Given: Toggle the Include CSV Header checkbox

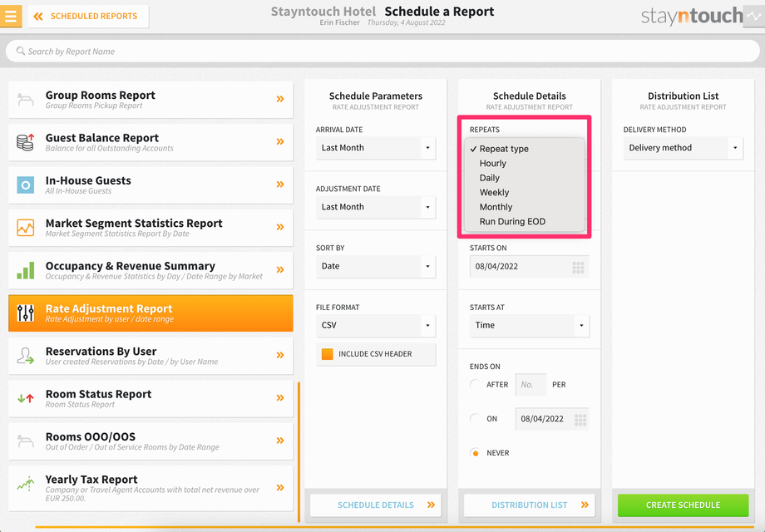Looking at the screenshot, I should [328, 354].
